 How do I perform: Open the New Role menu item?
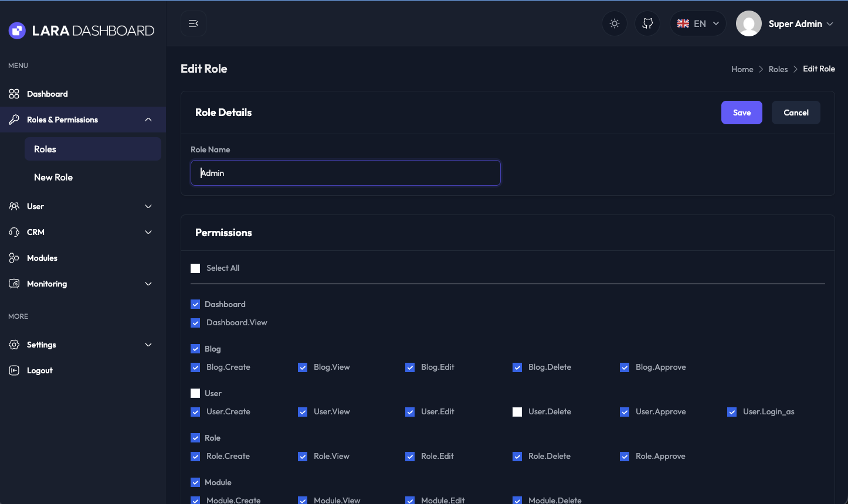pos(53,177)
